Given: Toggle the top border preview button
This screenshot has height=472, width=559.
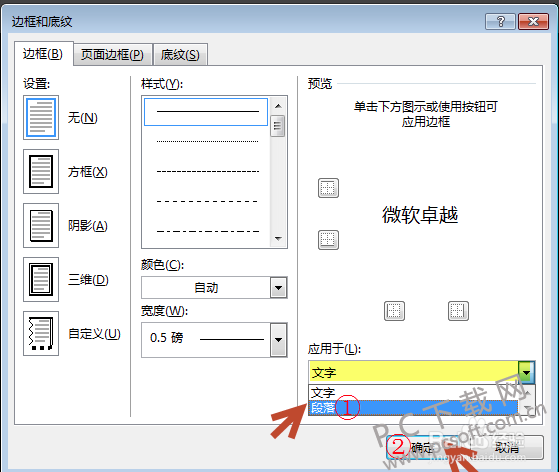Looking at the screenshot, I should [x=328, y=188].
